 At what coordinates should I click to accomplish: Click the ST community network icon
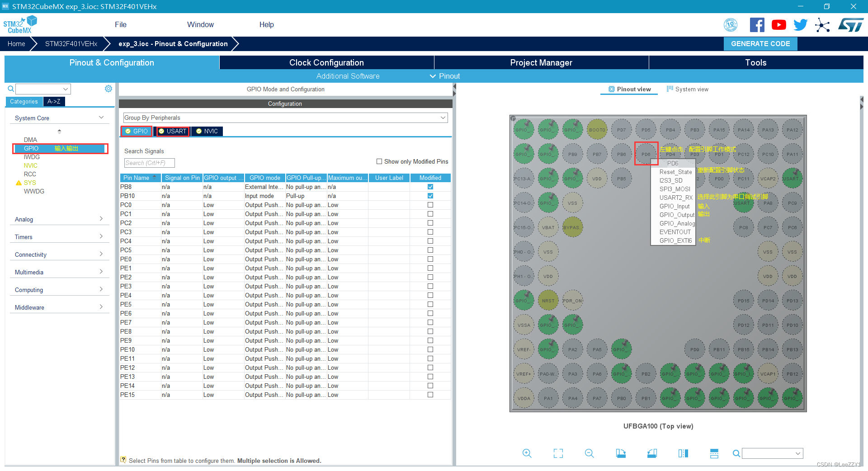coord(822,25)
